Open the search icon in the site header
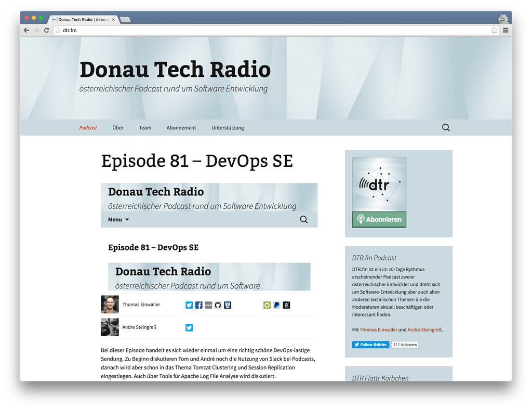This screenshot has width=532, height=410. (446, 127)
